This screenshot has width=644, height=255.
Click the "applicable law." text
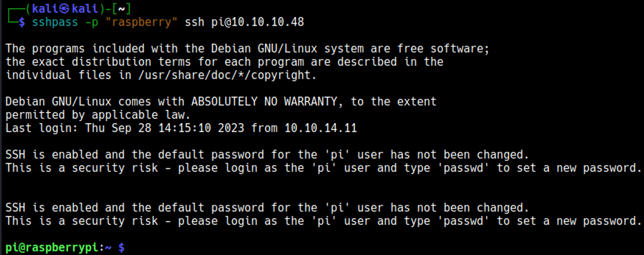click(x=141, y=115)
